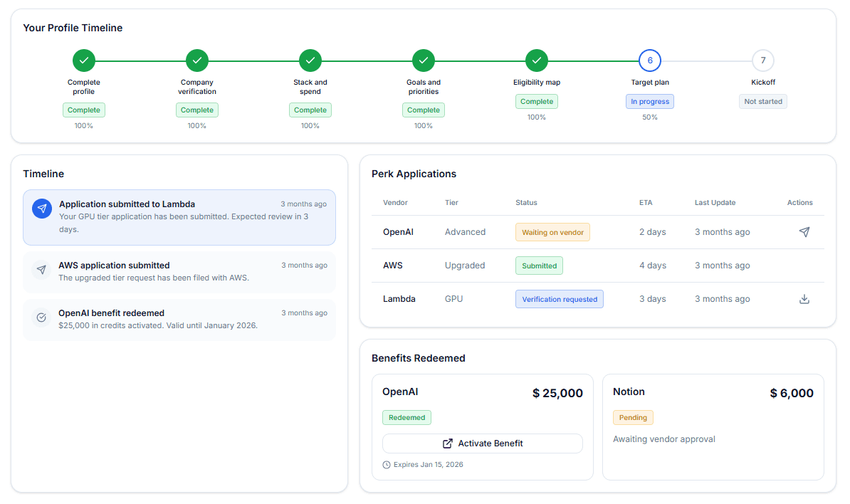This screenshot has width=850, height=504.
Task: Click the $ 25,000 amount on OpenAI card
Action: (558, 394)
